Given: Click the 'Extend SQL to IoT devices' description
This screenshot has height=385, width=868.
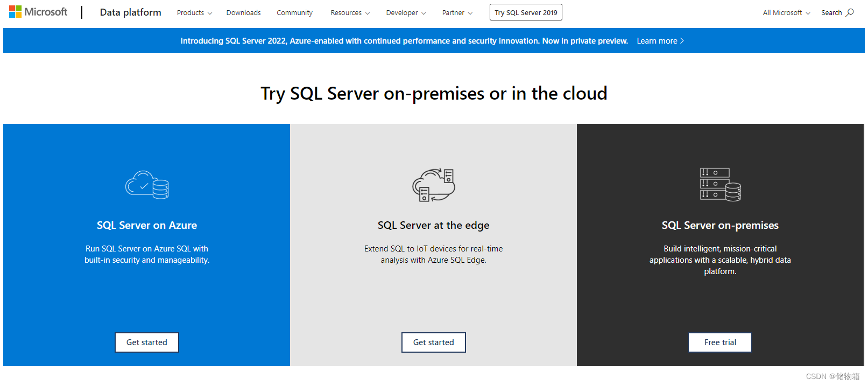Looking at the screenshot, I should pos(434,254).
